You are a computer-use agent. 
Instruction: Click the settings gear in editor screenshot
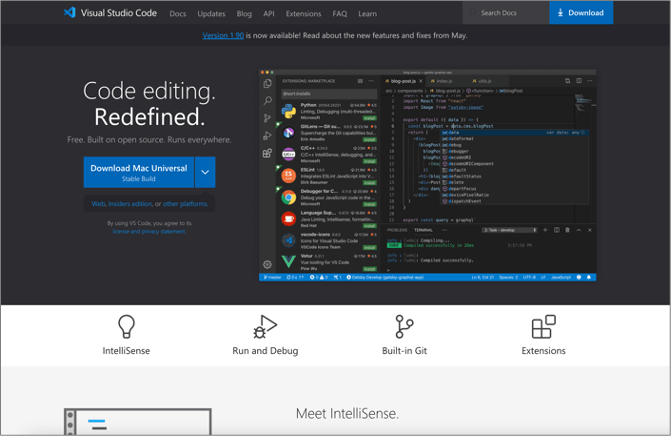267,264
